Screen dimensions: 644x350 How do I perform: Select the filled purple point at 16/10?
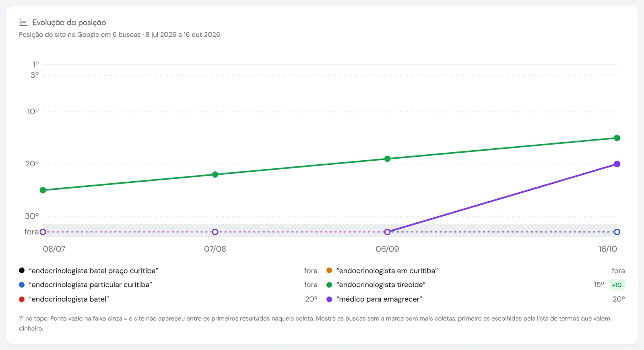tap(617, 164)
